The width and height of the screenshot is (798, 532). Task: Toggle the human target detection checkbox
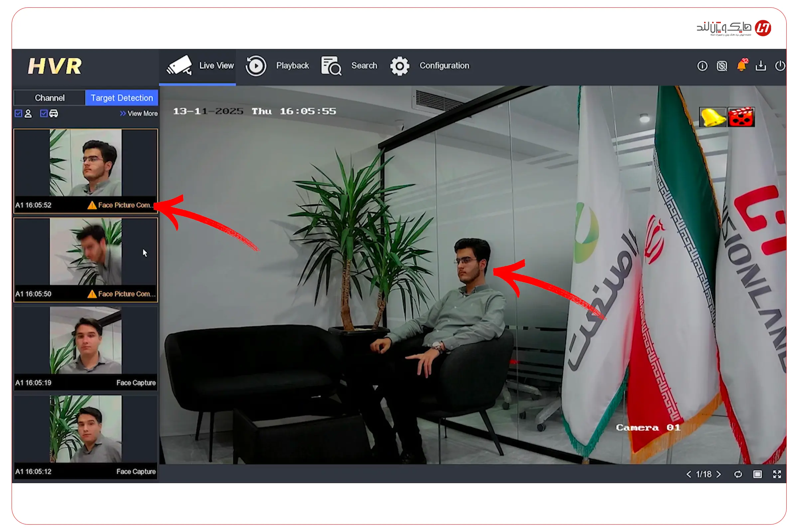pyautogui.click(x=18, y=113)
